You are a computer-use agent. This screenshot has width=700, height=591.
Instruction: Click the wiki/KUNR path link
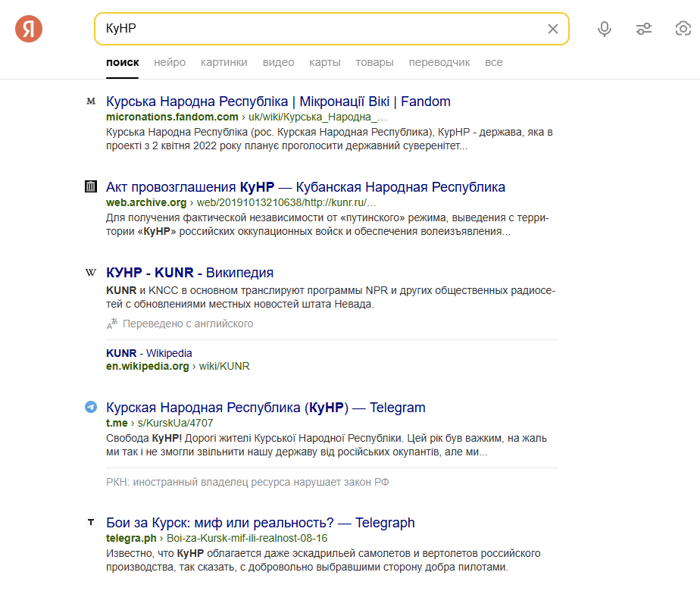(224, 367)
